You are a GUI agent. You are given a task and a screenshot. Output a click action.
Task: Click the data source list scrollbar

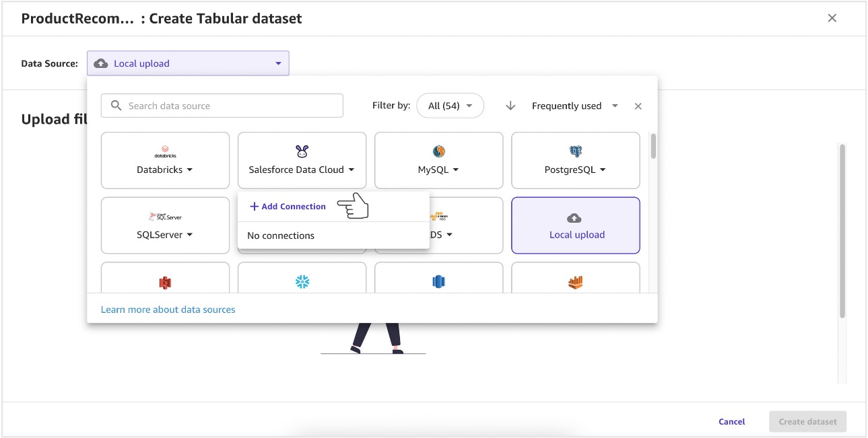653,146
